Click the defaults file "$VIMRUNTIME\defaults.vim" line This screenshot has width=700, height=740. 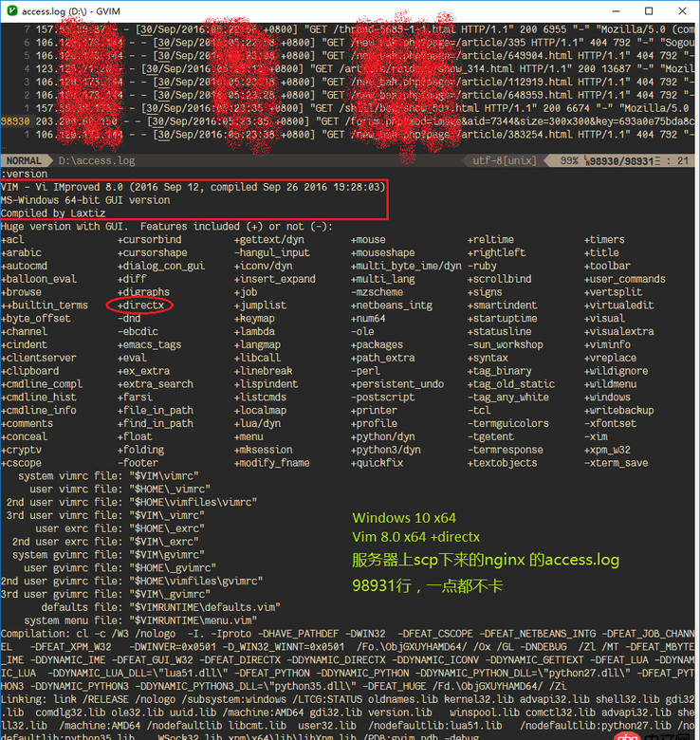161,608
